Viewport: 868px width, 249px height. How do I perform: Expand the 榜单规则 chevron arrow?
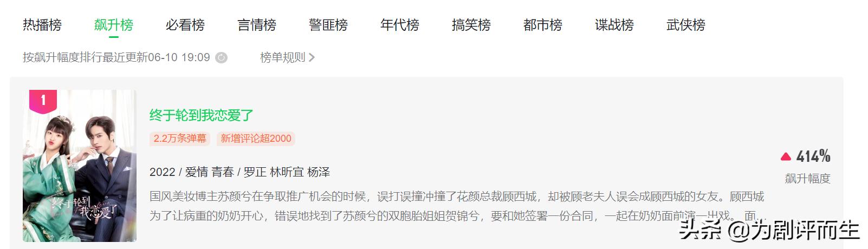pos(312,57)
